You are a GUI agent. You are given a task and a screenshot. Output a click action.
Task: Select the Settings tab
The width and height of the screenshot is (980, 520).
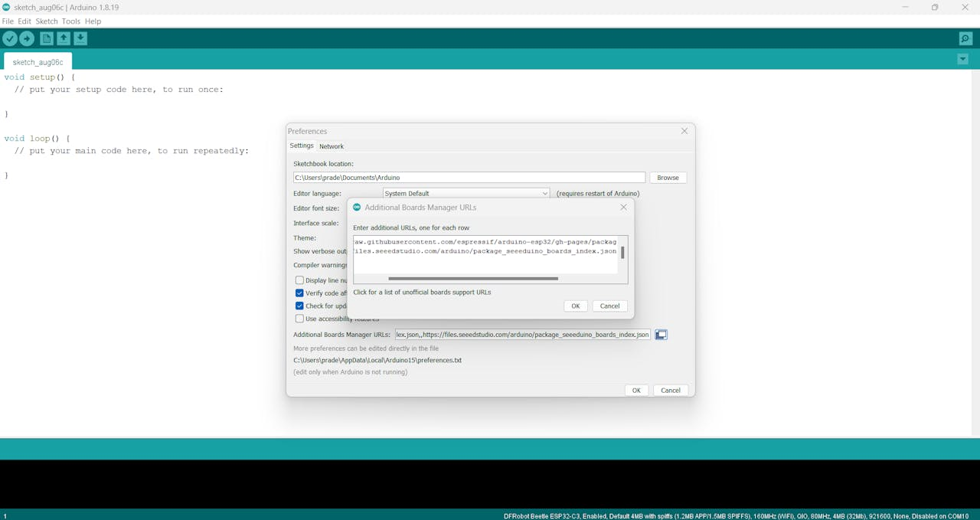[x=302, y=146]
